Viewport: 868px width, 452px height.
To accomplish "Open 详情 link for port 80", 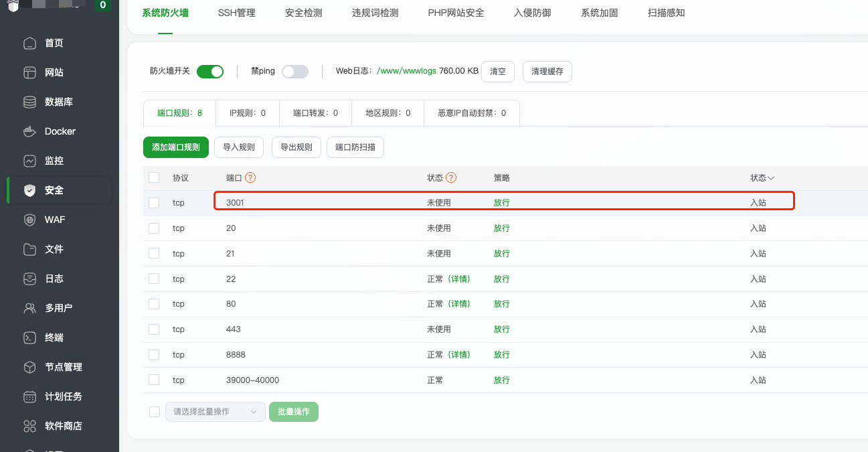I will click(x=458, y=304).
